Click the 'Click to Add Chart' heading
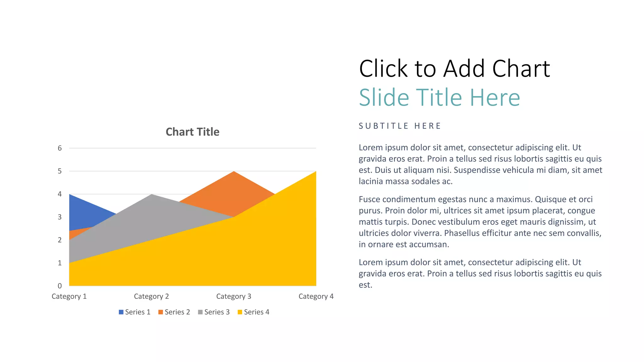The height and width of the screenshot is (362, 644). tap(454, 69)
